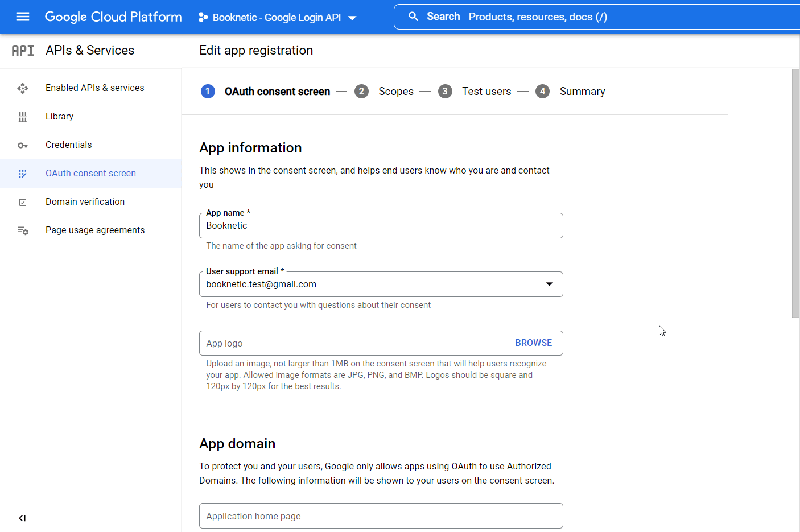Click the Application home page field
Viewport: 800px width, 532px height.
[x=381, y=515]
